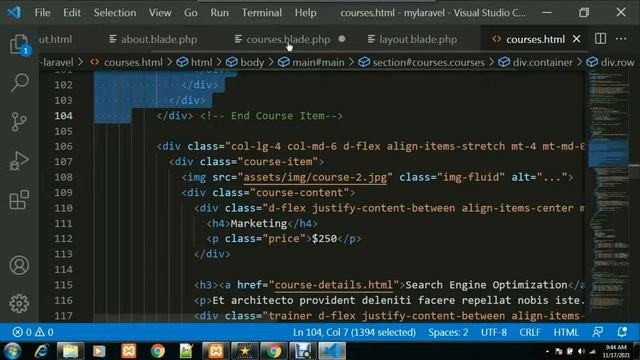Close the courses.html tab
This screenshot has height=360, width=640.
[576, 39]
